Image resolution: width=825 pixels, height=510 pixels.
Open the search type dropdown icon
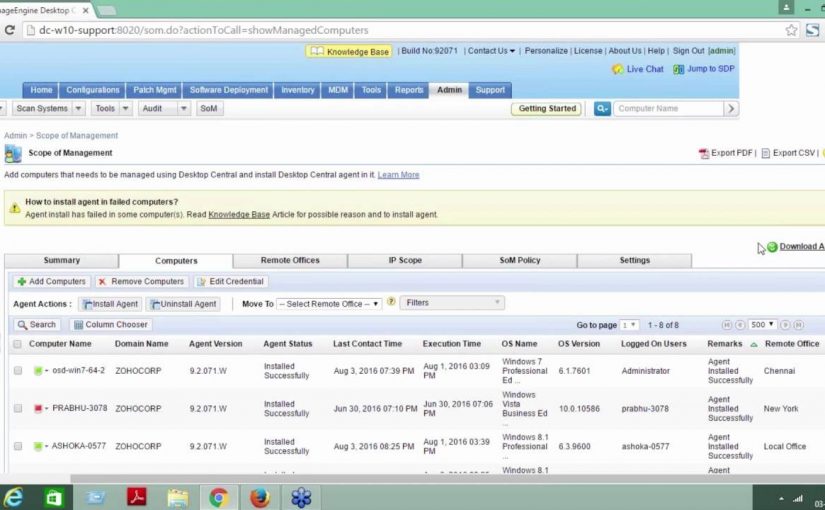(x=602, y=109)
